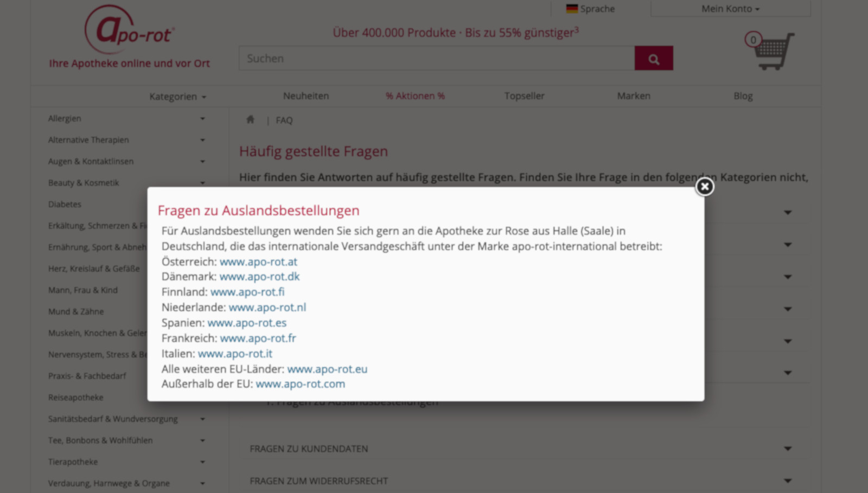Screen dimensions: 868x493
Task: Open the www.apo-rot.nl Netherlands link
Action: [267, 308]
